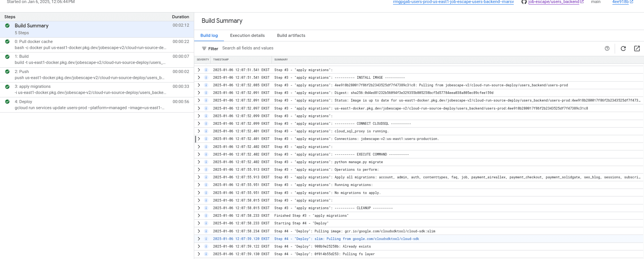
Task: Click the Filter icon beside search field
Action: pyautogui.click(x=205, y=49)
